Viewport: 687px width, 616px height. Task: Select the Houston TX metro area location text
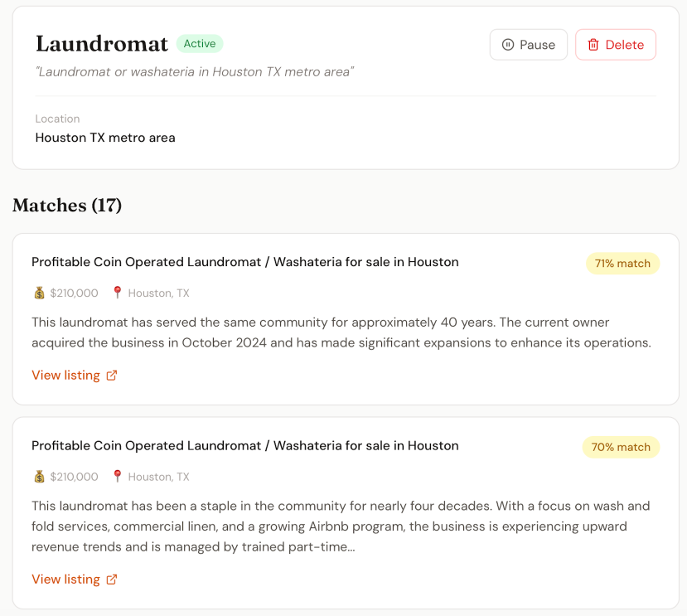click(105, 138)
